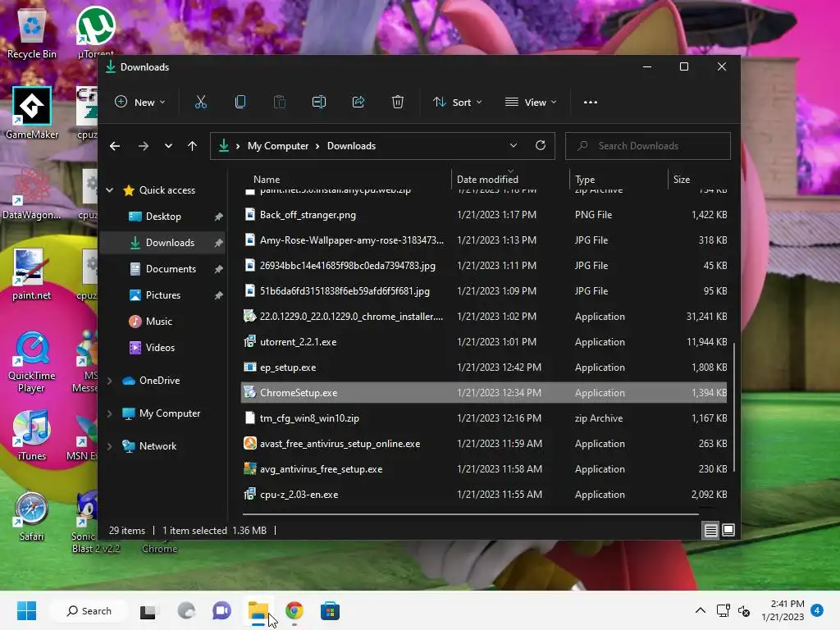Open paint.net desktop shortcut
This screenshot has height=630, width=840.
pyautogui.click(x=32, y=274)
